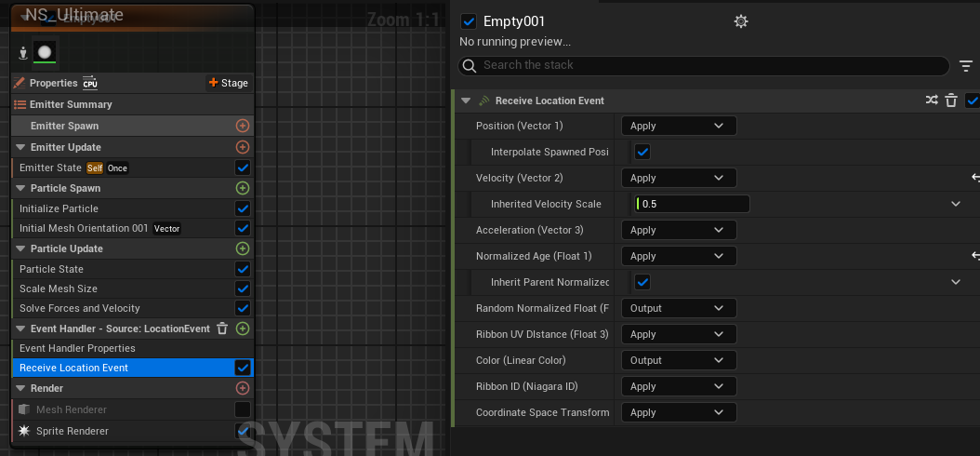The image size is (980, 456).
Task: Add a module to Particle Update
Action: click(x=243, y=248)
